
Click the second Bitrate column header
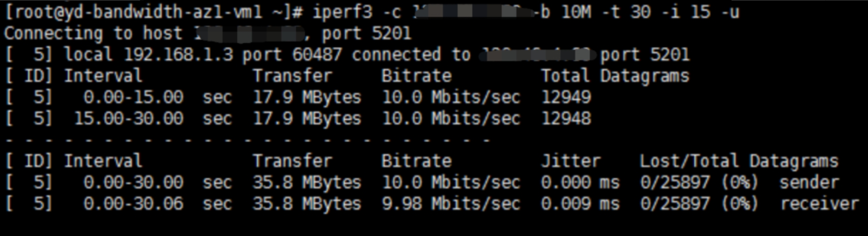(417, 161)
